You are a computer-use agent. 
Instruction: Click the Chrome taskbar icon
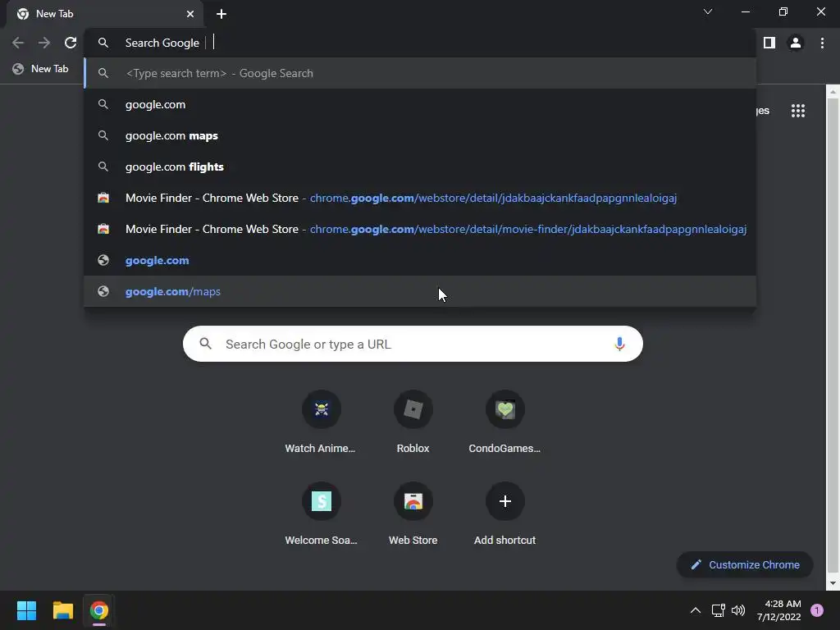[x=99, y=610]
